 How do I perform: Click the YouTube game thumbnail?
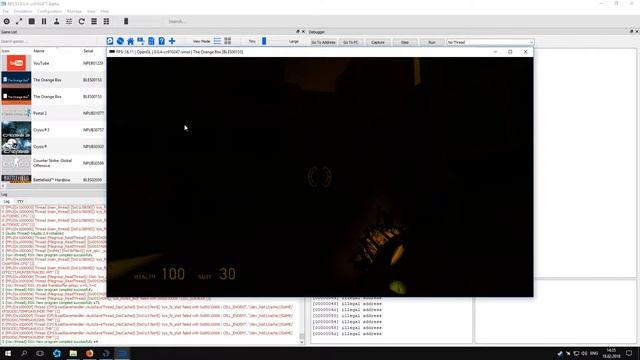click(16, 63)
